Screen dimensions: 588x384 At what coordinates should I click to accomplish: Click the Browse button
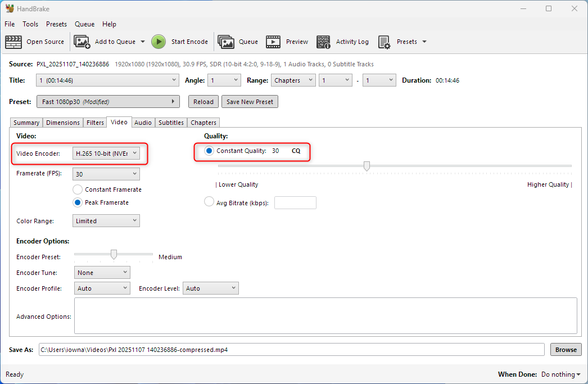coord(566,350)
